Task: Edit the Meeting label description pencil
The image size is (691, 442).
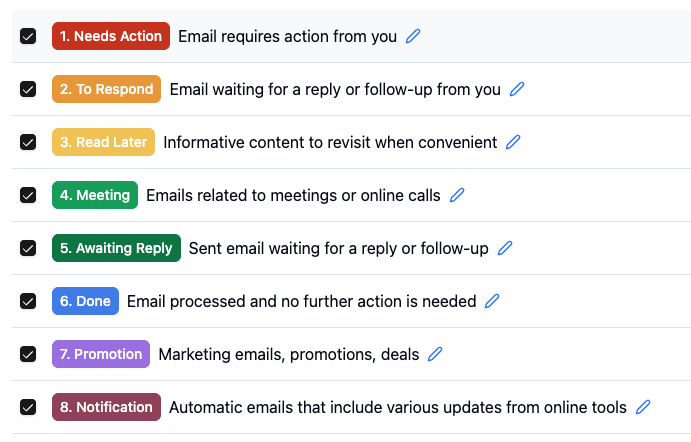Action: click(457, 195)
